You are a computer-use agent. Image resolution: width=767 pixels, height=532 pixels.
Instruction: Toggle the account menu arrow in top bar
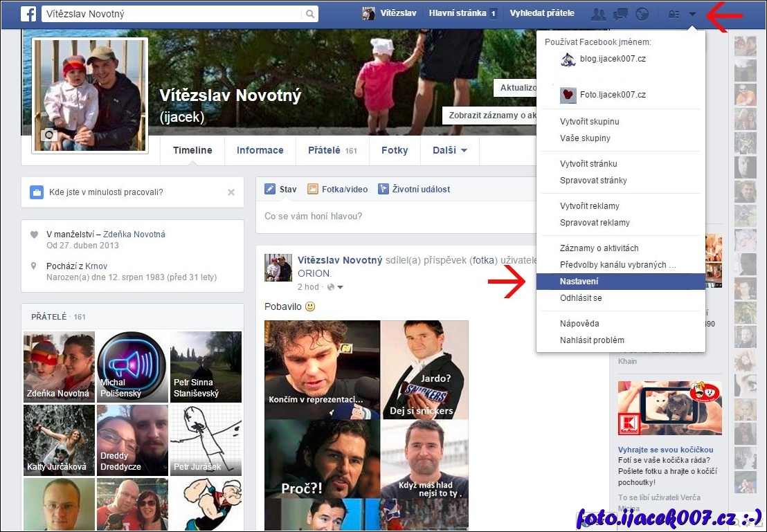[x=692, y=14]
